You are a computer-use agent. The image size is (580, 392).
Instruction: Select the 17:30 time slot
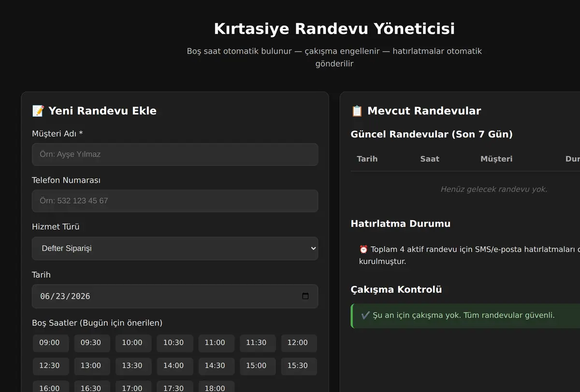[x=174, y=387]
